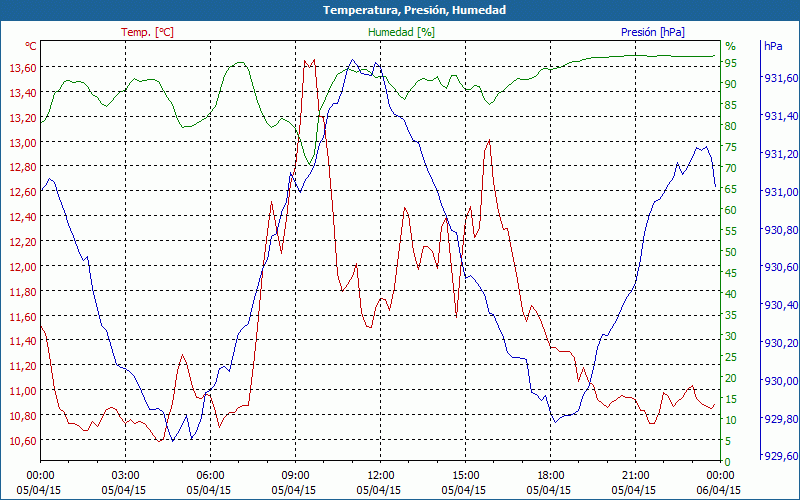Click humidity axis value 55
This screenshot has height=500, width=800.
pyautogui.click(x=731, y=231)
